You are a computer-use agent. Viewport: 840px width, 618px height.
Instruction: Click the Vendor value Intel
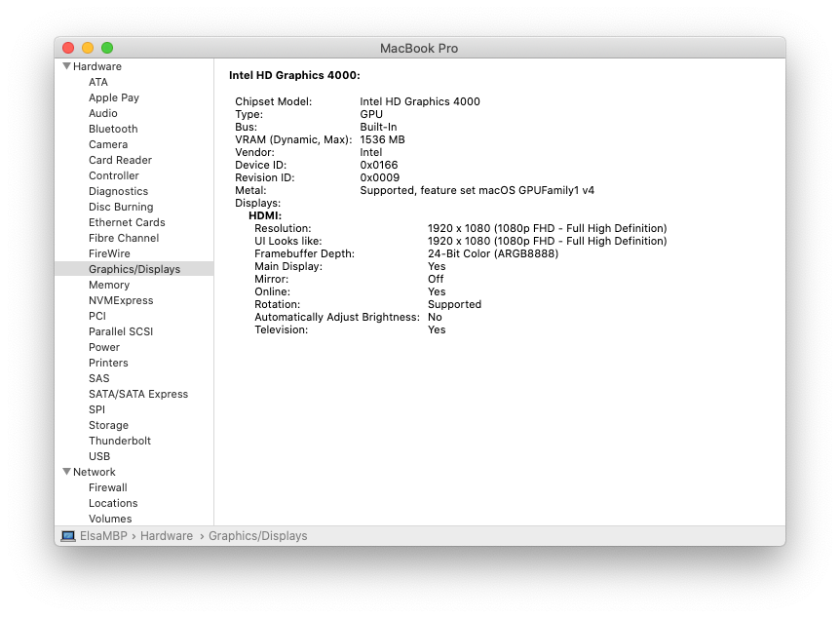click(370, 152)
